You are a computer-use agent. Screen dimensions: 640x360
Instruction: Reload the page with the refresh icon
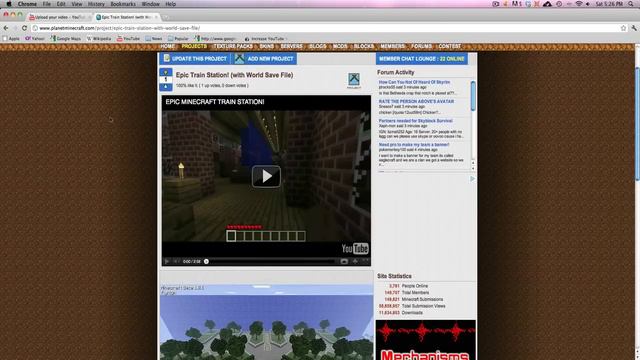point(24,28)
